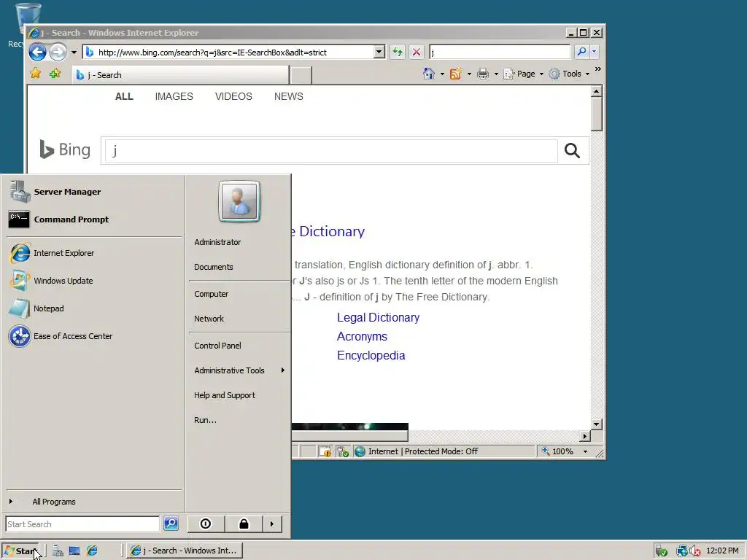The image size is (747, 560).
Task: Click the Start menu power button
Action: click(206, 524)
